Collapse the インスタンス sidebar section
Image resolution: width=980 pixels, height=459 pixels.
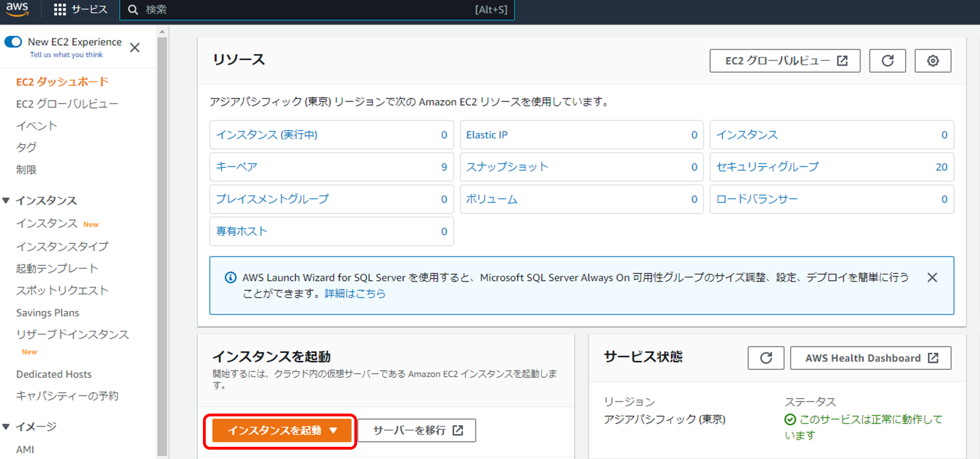[6, 200]
